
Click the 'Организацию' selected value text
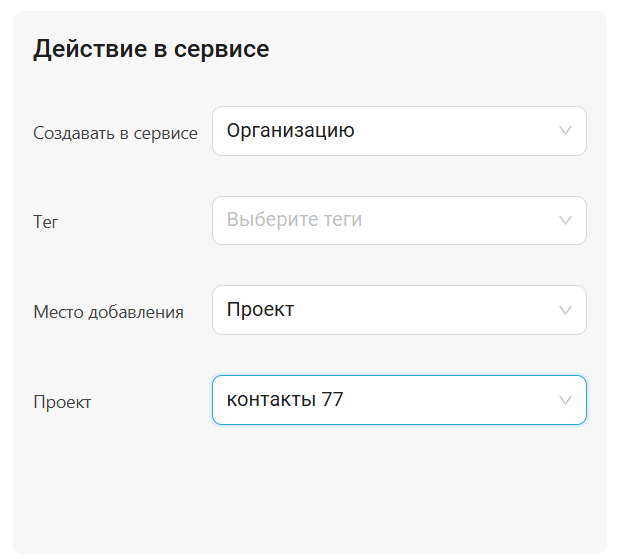pos(290,131)
